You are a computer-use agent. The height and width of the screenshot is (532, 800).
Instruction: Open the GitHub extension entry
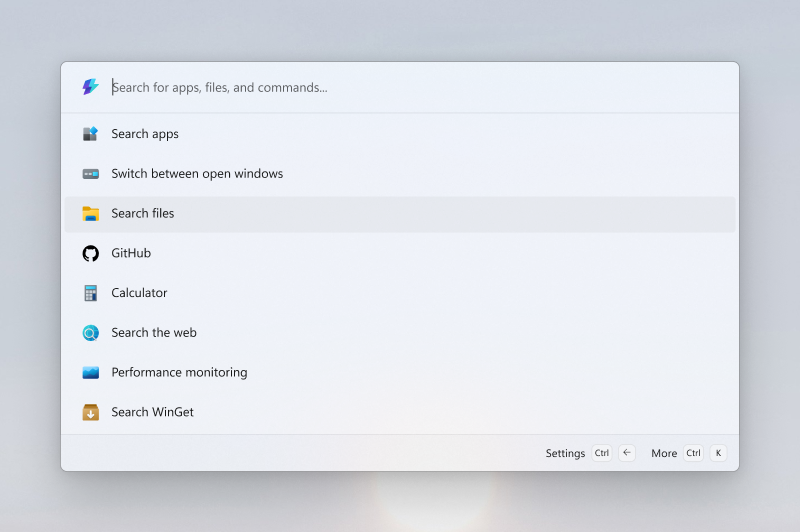pos(400,254)
